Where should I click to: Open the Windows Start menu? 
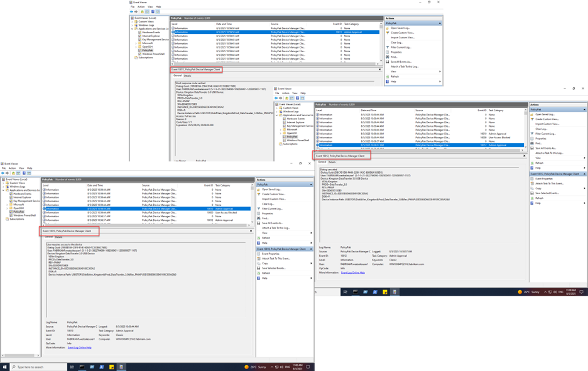(4, 367)
